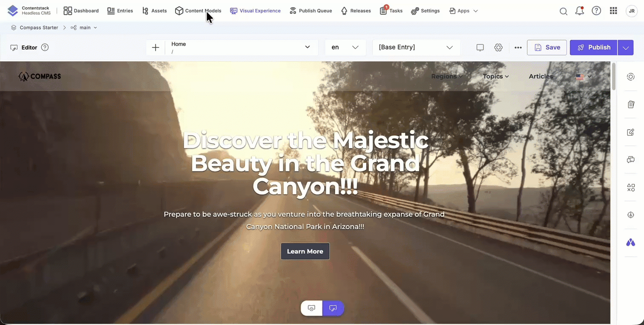Open the notifications bell
Viewport: 644px width, 325px height.
(x=580, y=11)
